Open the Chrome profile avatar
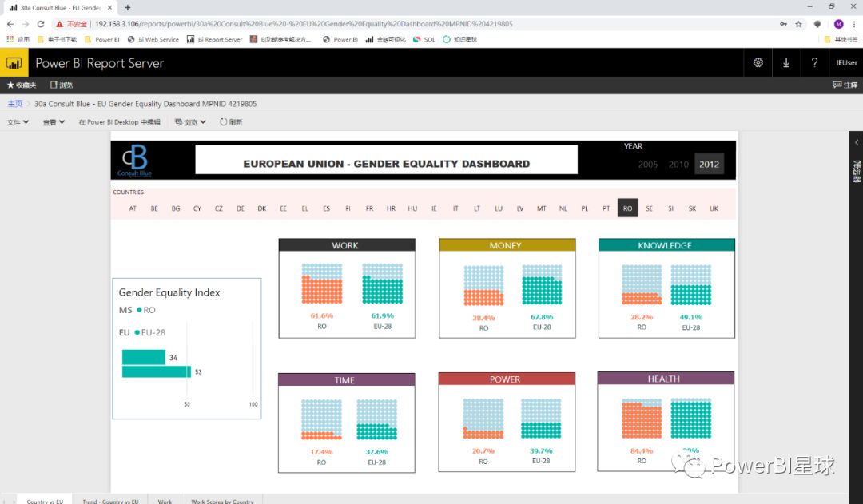 [x=838, y=24]
